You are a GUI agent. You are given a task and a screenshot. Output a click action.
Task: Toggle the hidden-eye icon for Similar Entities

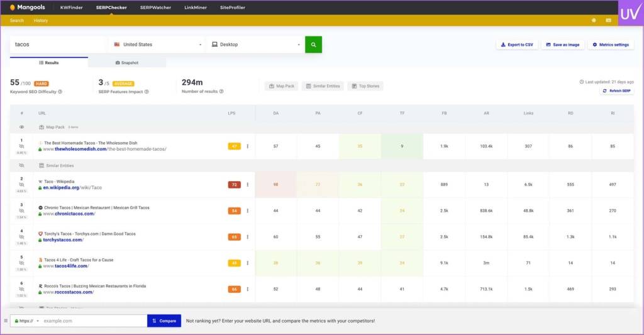(x=21, y=165)
